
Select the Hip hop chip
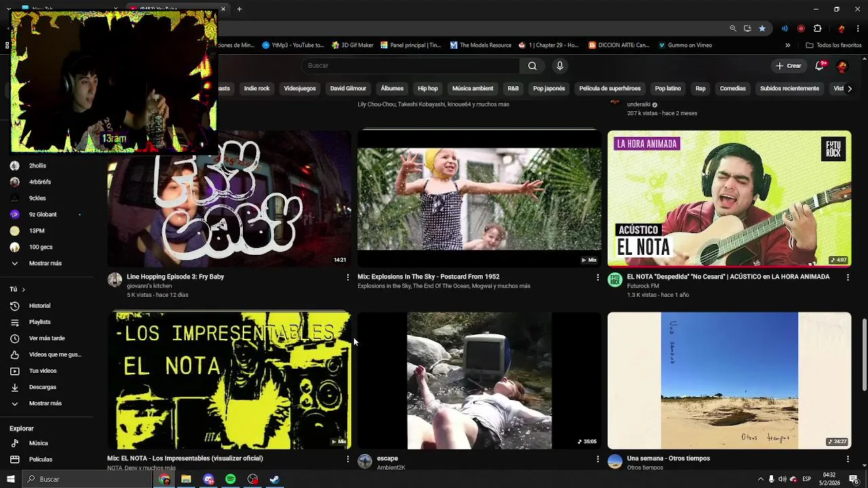(x=428, y=89)
